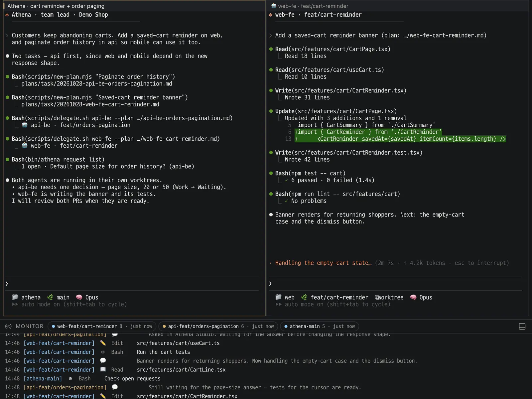The width and height of the screenshot is (532, 399).
Task: Select the api·feat/orders-pagination monitor tab
Action: (x=218, y=327)
